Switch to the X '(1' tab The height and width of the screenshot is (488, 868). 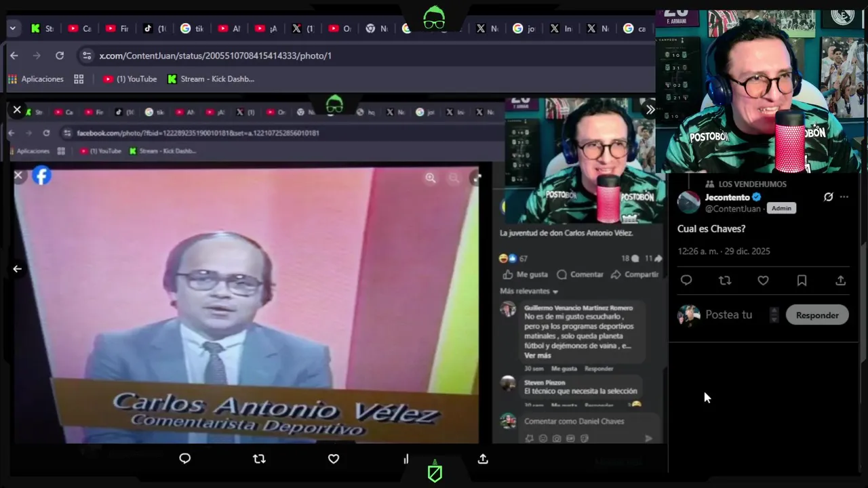(x=302, y=28)
